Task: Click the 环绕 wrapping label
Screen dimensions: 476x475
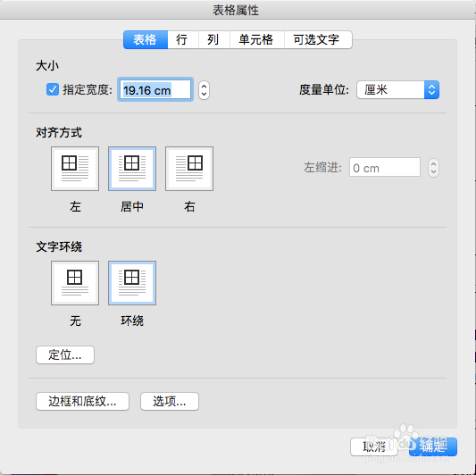Action: [x=132, y=321]
